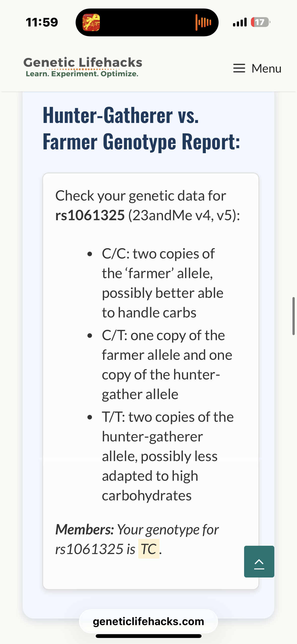Tap the "Learn. Experiment. Optimize." tagline
The height and width of the screenshot is (644, 297).
pyautogui.click(x=82, y=74)
